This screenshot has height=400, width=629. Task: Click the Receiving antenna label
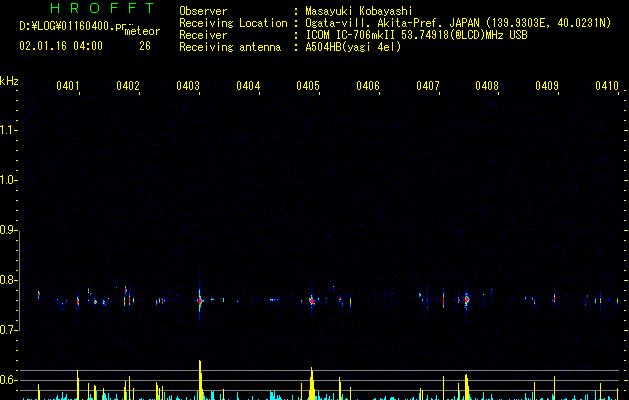pyautogui.click(x=230, y=47)
